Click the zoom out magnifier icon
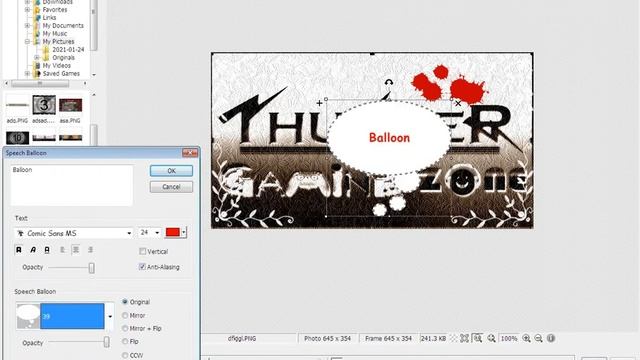 click(x=539, y=338)
